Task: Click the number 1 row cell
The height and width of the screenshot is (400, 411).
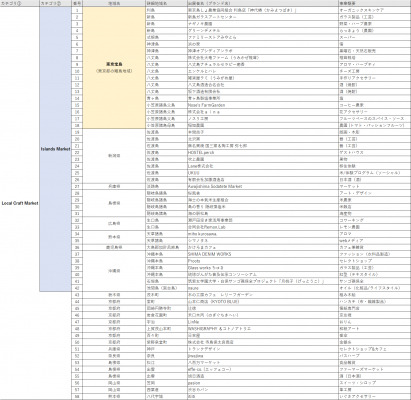Action: pos(77,10)
